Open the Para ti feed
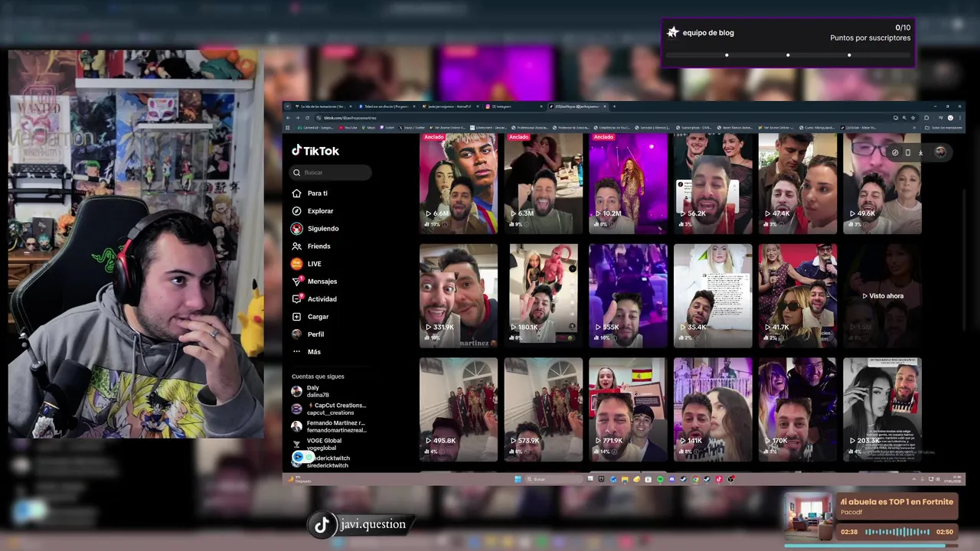The height and width of the screenshot is (551, 980). click(x=310, y=194)
